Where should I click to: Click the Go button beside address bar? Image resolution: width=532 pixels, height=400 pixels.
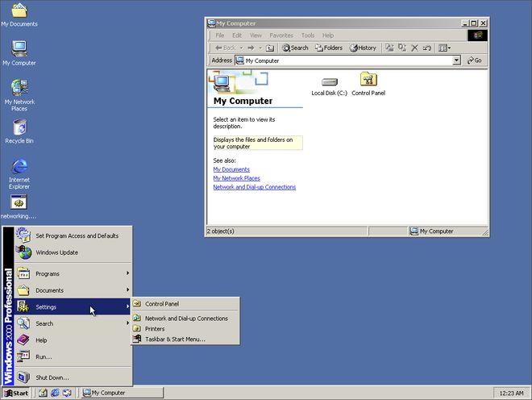474,60
